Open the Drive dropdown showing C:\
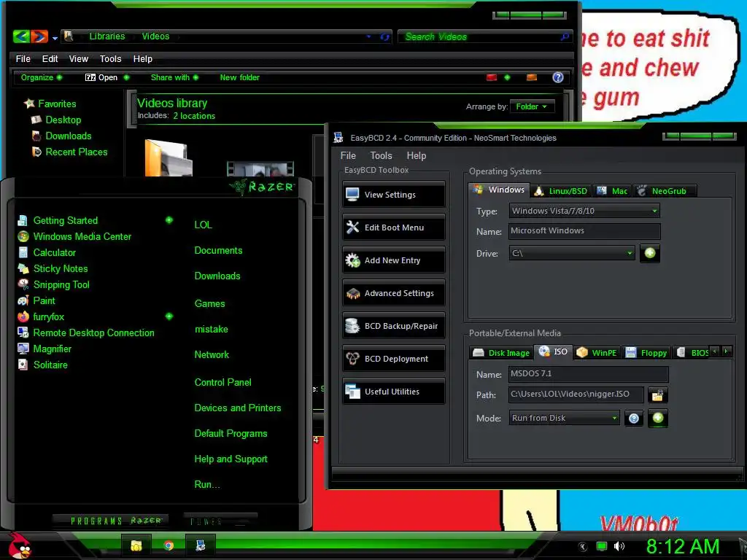This screenshot has height=560, width=747. tap(572, 253)
